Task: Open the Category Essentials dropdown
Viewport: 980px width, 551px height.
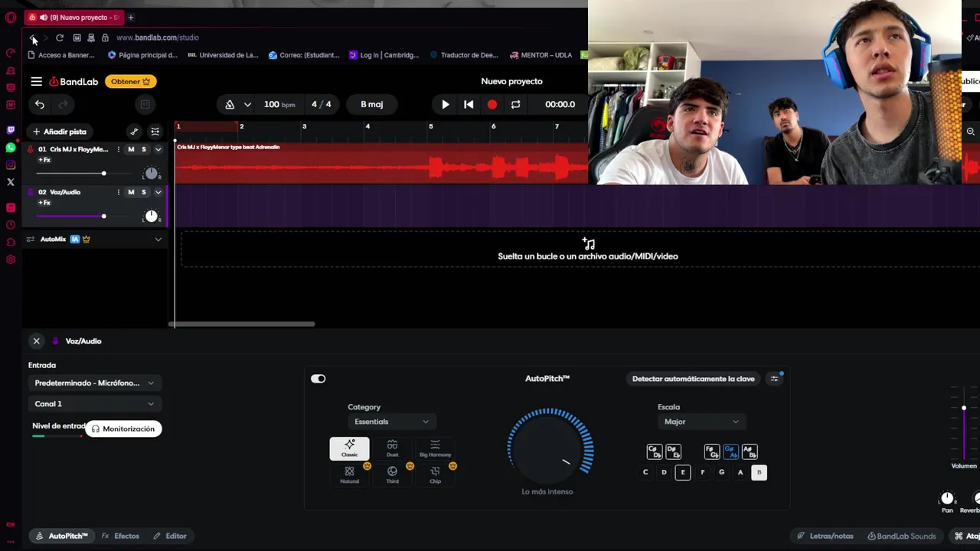Action: point(390,422)
